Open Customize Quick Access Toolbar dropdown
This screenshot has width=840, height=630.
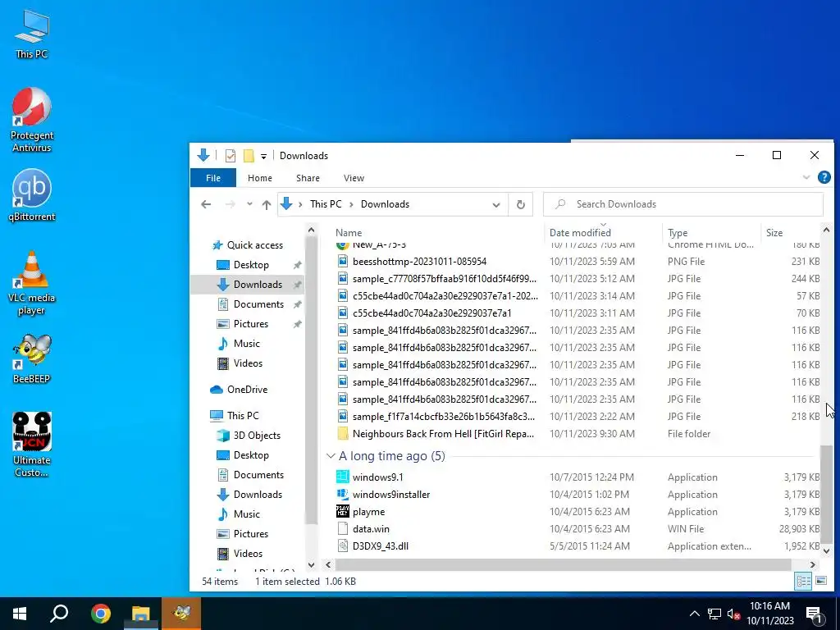(263, 157)
